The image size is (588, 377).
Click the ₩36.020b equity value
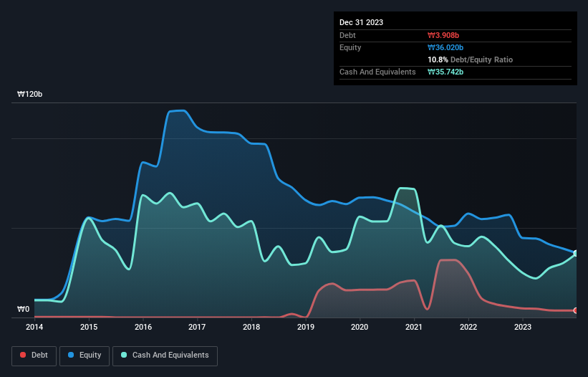445,47
